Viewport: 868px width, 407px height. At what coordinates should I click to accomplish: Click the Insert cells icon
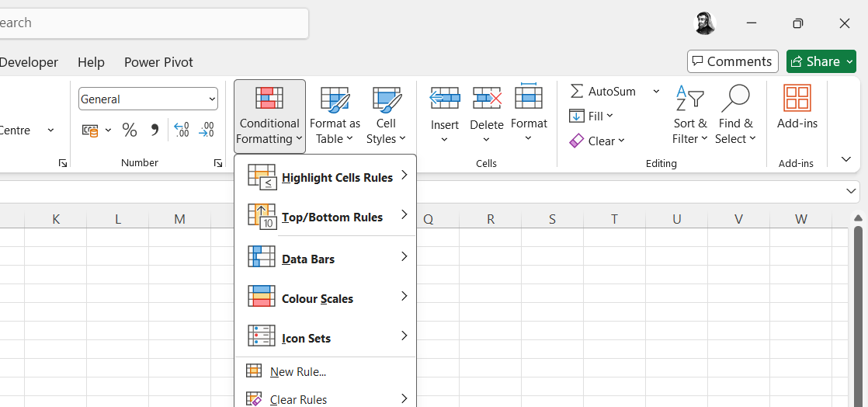[x=445, y=98]
